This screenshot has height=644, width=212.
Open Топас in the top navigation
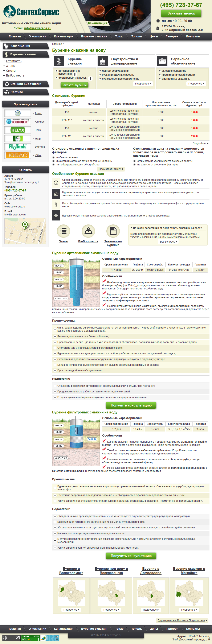point(119,37)
